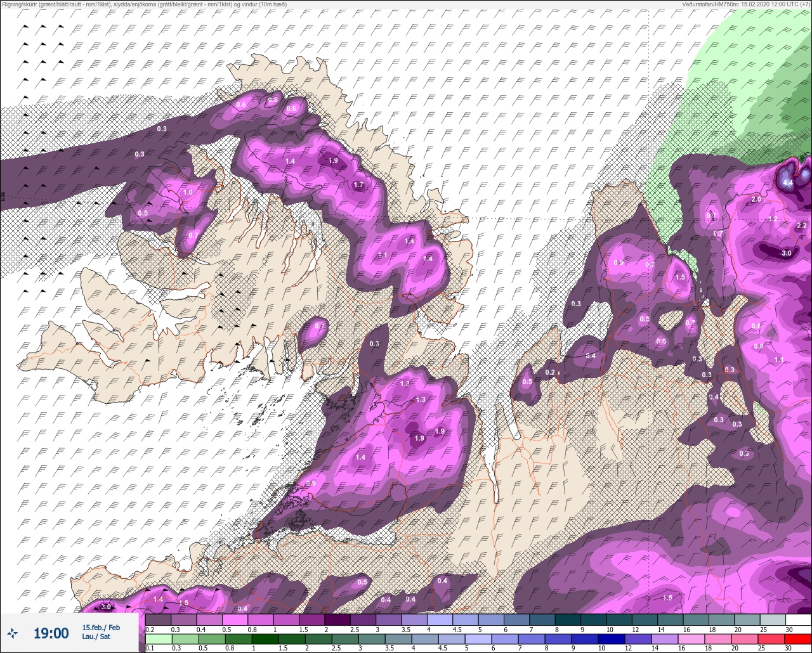
Task: Click the 4.4 precipitation value on the map
Action: point(788,183)
